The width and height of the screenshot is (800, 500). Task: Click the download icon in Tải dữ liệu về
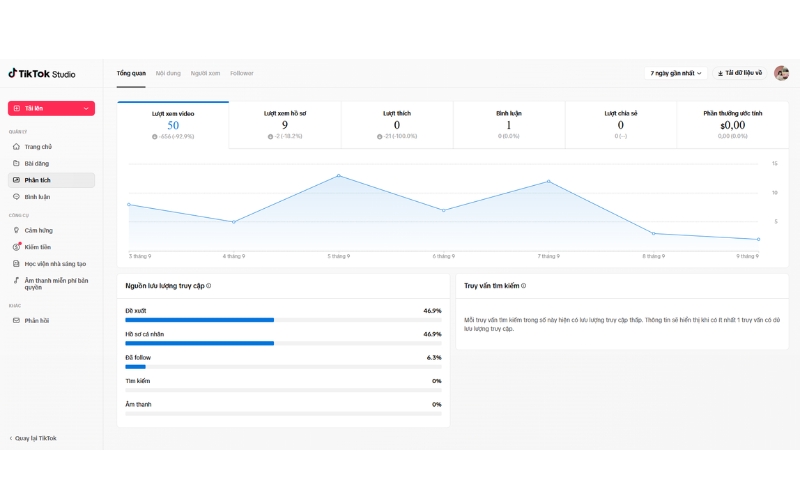point(720,73)
